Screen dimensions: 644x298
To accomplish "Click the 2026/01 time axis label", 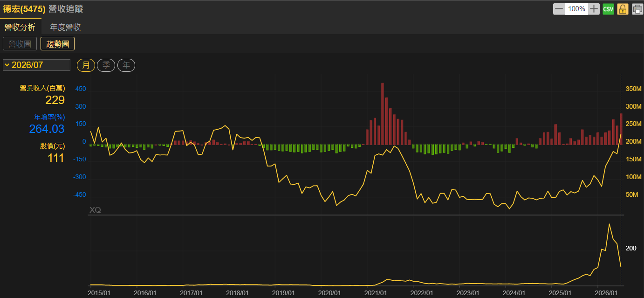I will click(606, 293).
